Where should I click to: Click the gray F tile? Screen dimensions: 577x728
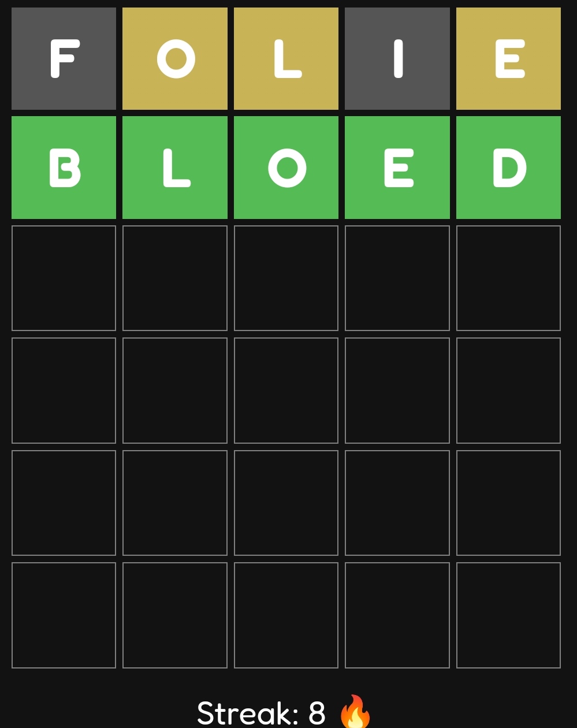point(64,58)
